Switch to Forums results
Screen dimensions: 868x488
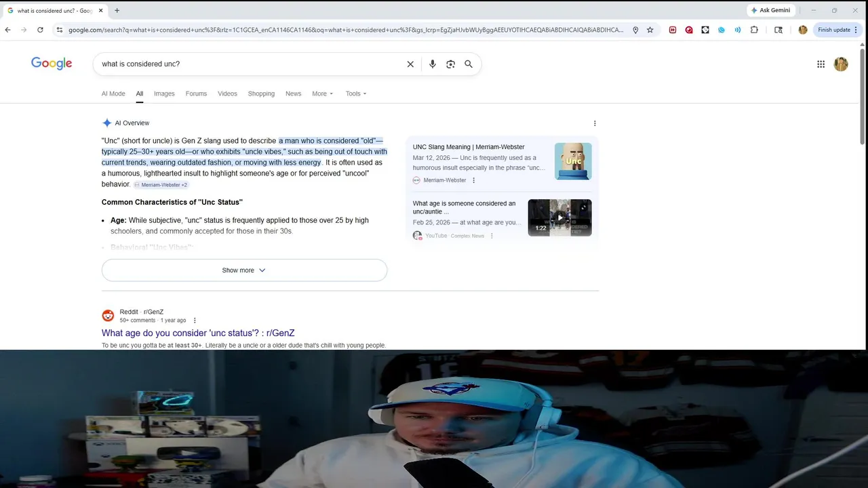point(196,94)
